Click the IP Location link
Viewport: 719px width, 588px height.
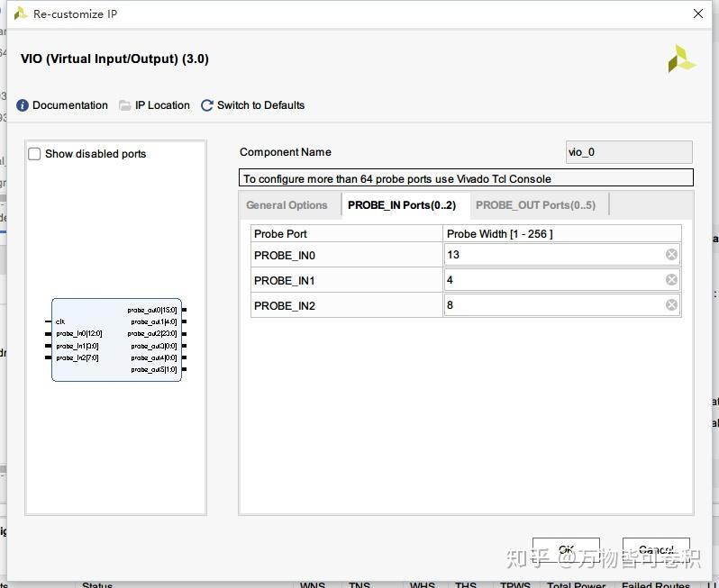162,105
